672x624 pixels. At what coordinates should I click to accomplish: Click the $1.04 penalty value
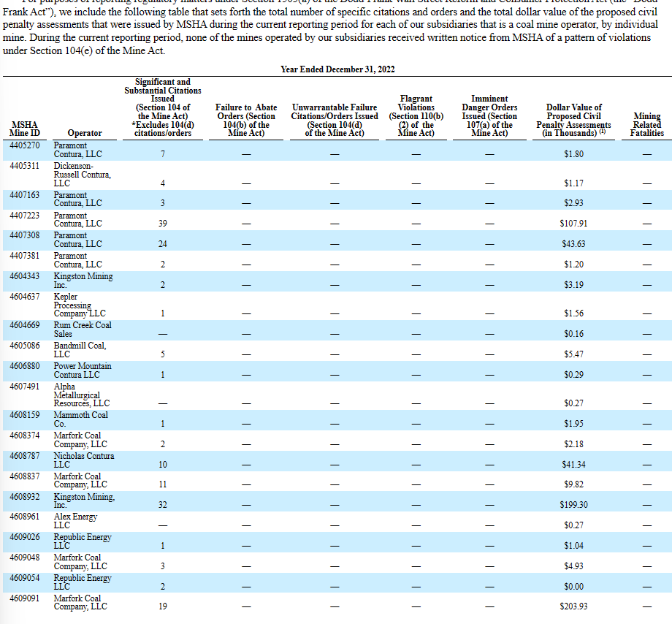click(573, 546)
